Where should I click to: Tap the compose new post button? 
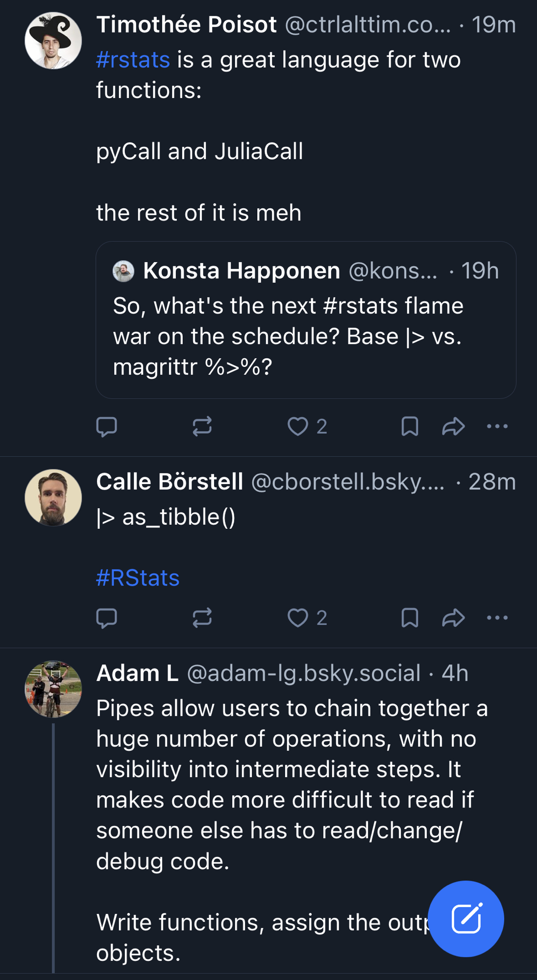coord(465,919)
